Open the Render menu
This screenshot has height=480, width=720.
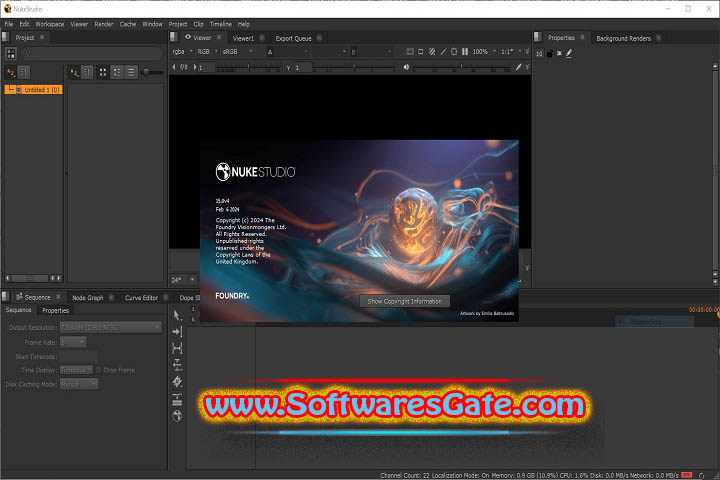[x=104, y=24]
